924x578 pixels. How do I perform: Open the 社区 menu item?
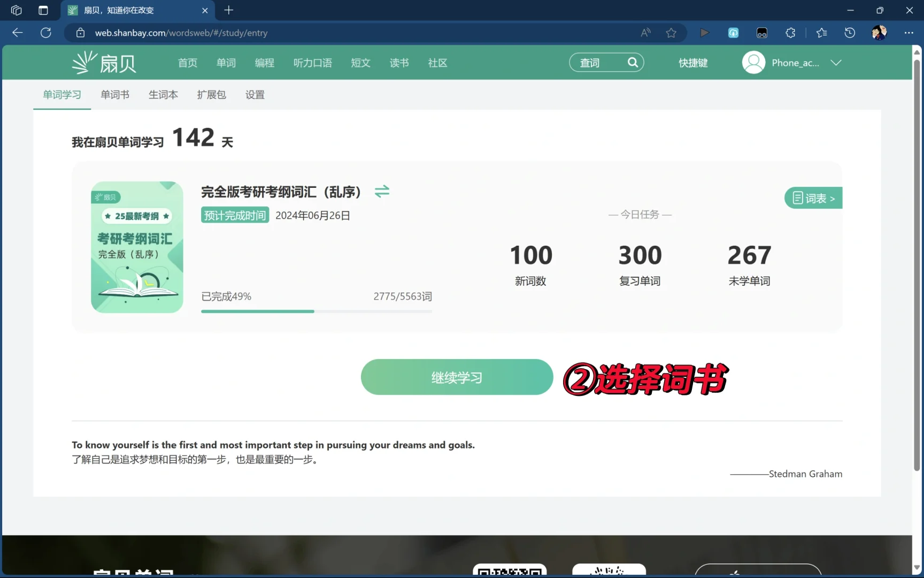point(437,63)
